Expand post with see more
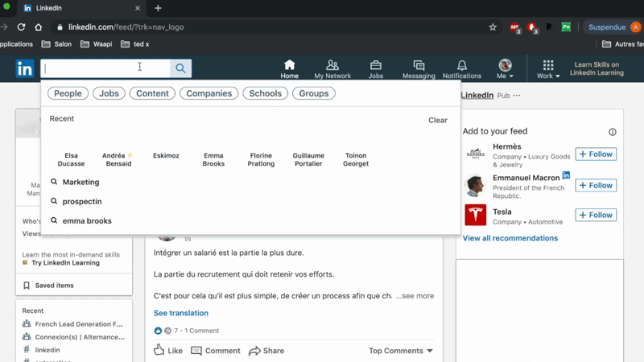This screenshot has height=362, width=644. (415, 295)
